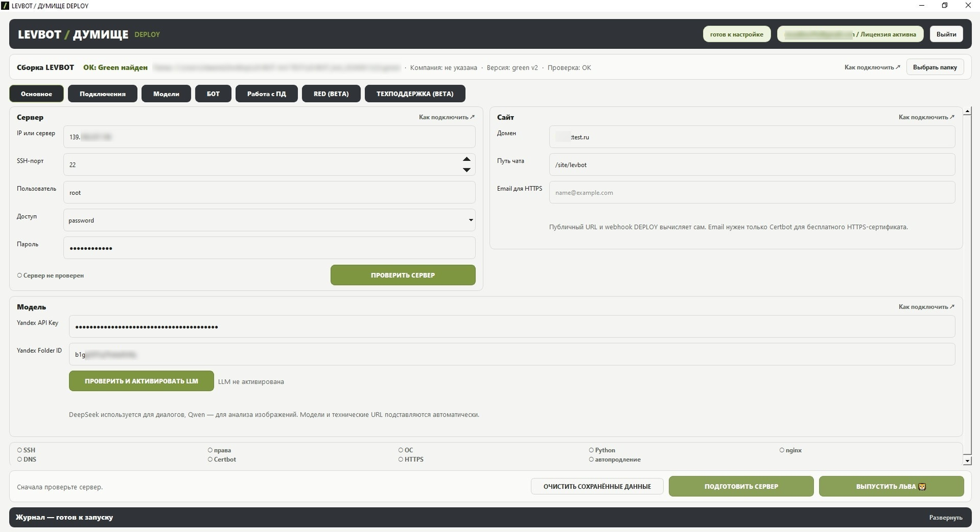Switch to the Основное tab
This screenshot has height=532, width=980.
click(x=36, y=94)
